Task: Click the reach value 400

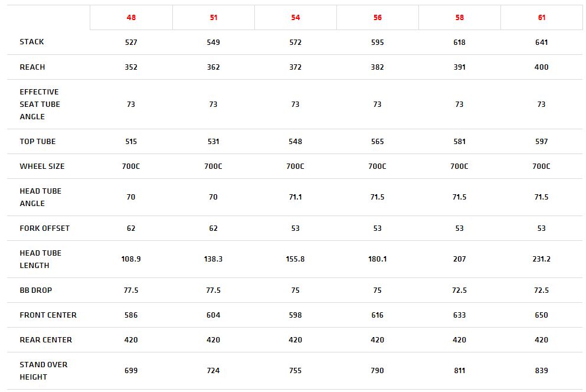Action: pos(541,67)
